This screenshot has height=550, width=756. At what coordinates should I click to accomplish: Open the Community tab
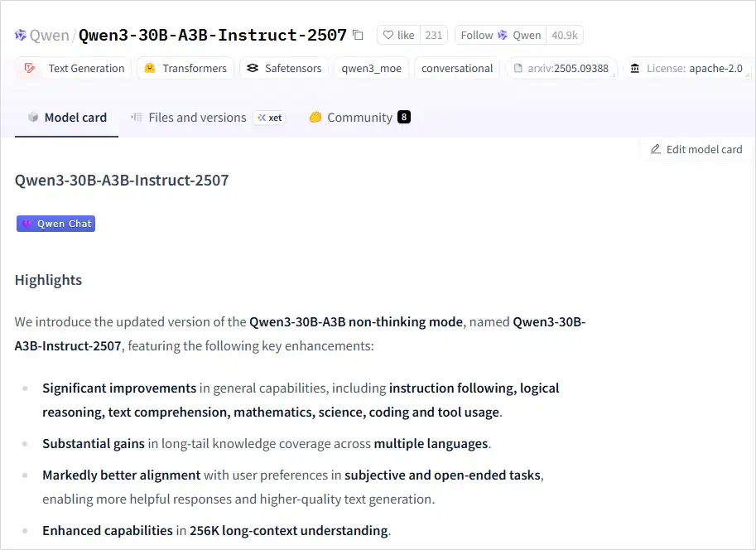pyautogui.click(x=359, y=118)
